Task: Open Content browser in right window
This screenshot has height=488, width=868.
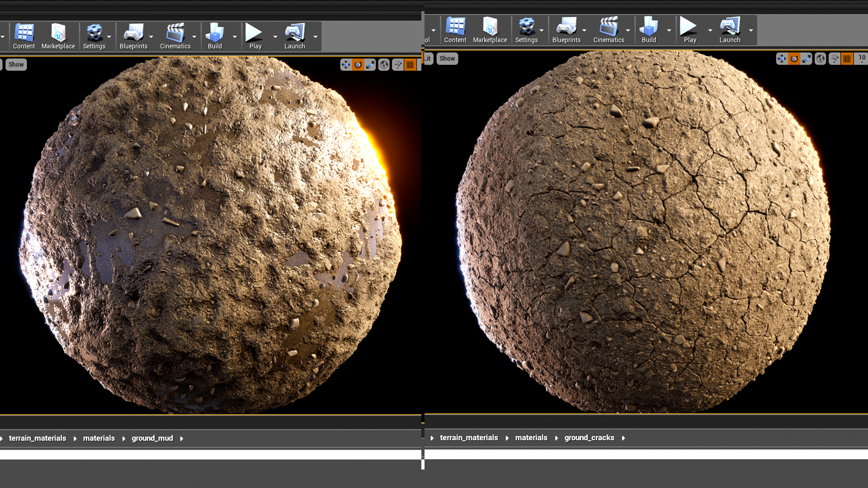Action: click(455, 30)
